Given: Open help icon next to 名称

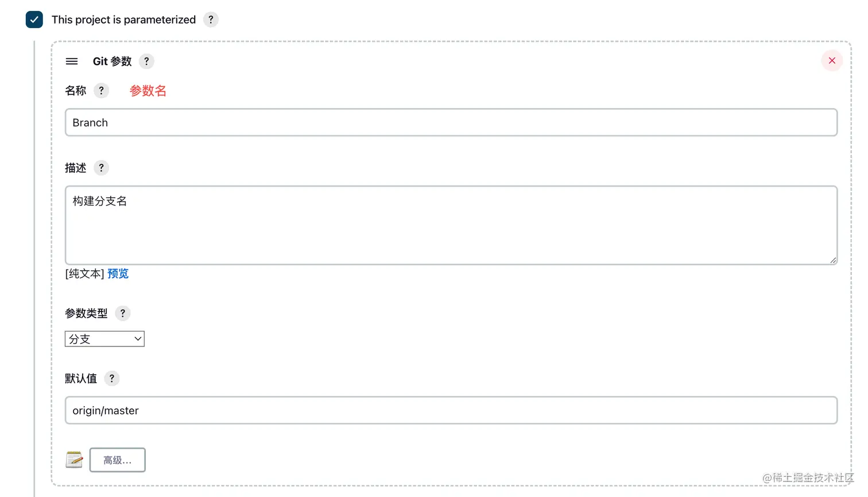Looking at the screenshot, I should tap(101, 91).
